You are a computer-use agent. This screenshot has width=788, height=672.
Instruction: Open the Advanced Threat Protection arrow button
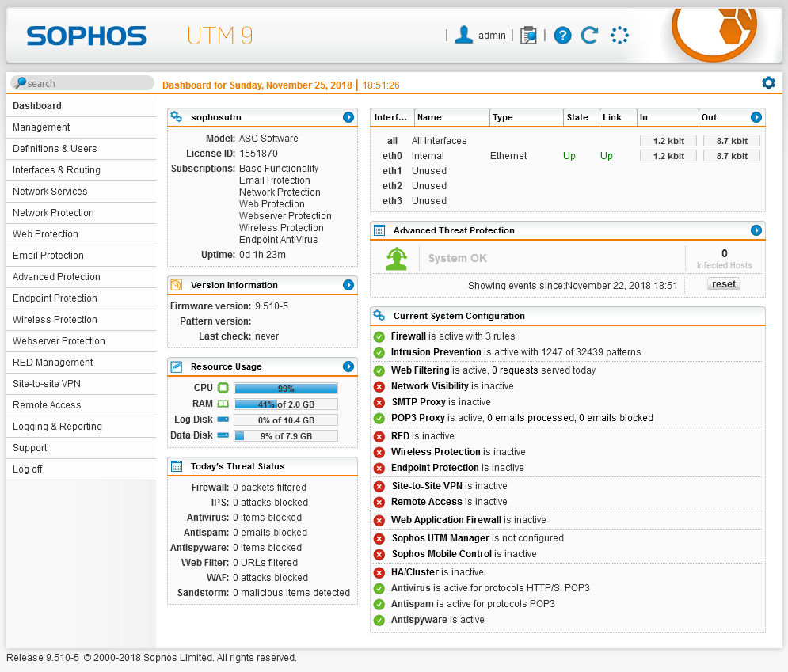pos(756,230)
